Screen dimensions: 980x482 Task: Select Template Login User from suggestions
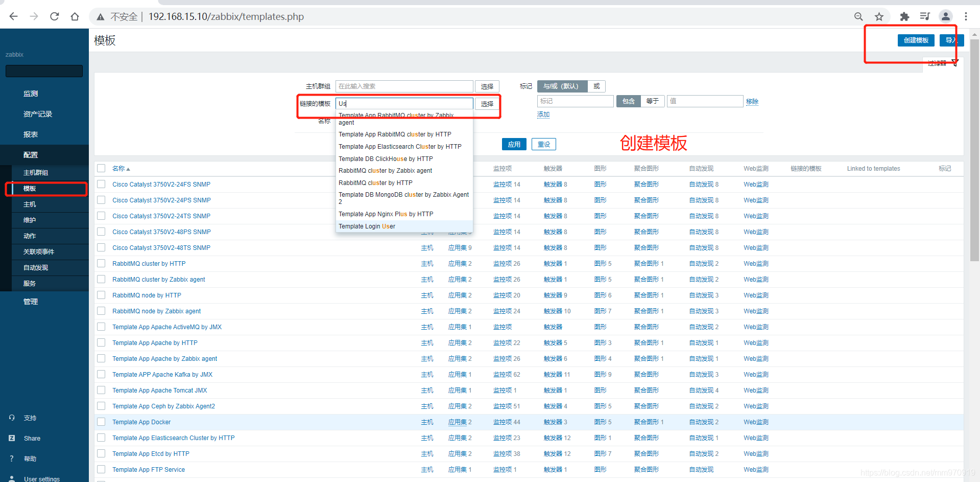pyautogui.click(x=404, y=226)
